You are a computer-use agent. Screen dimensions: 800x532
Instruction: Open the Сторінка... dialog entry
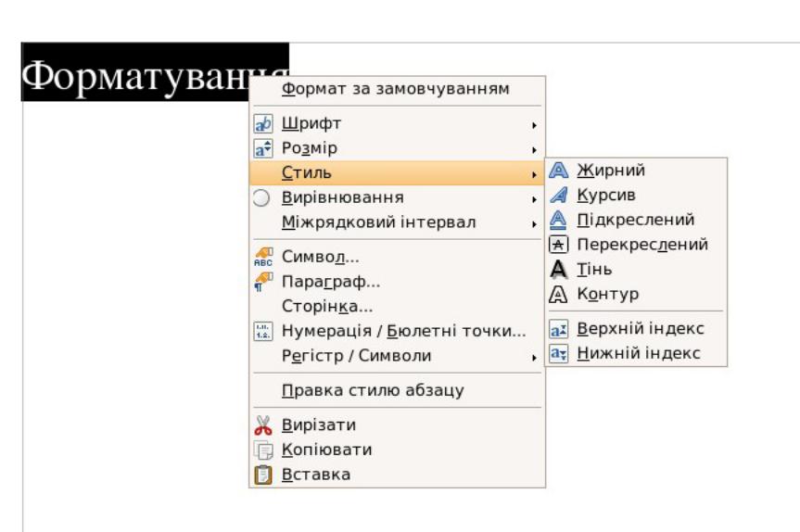pyautogui.click(x=397, y=306)
